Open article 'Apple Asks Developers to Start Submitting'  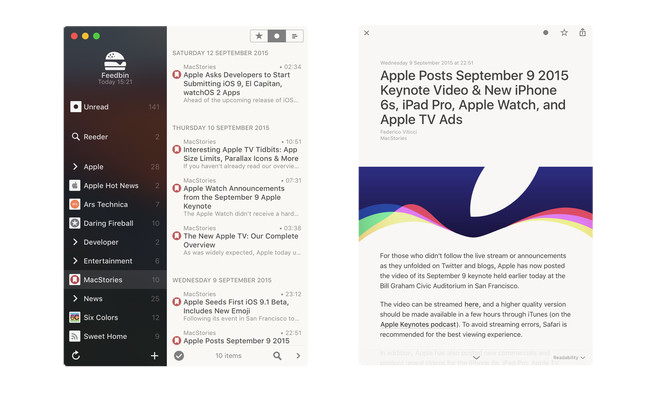pos(238,85)
